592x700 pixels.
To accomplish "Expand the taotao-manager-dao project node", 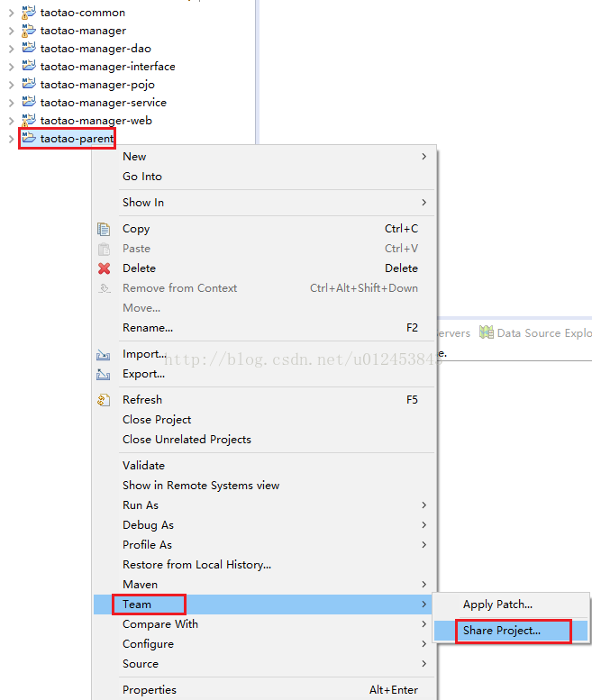I will (11, 49).
